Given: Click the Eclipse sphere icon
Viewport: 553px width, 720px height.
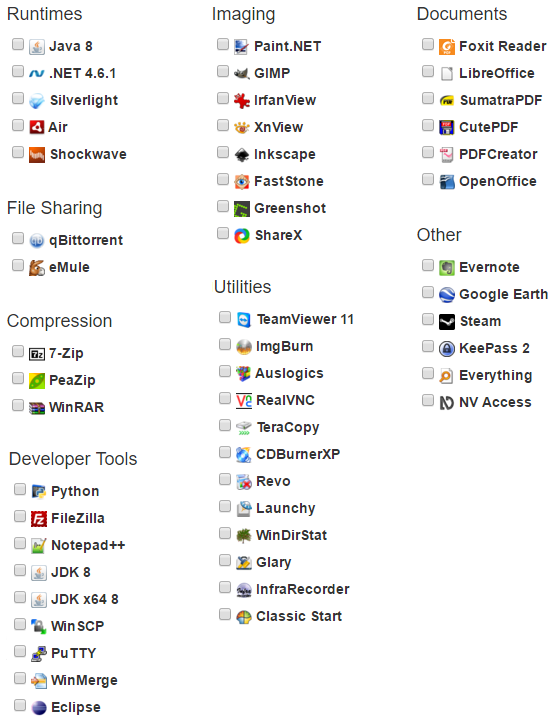Looking at the screenshot, I should pyautogui.click(x=39, y=708).
